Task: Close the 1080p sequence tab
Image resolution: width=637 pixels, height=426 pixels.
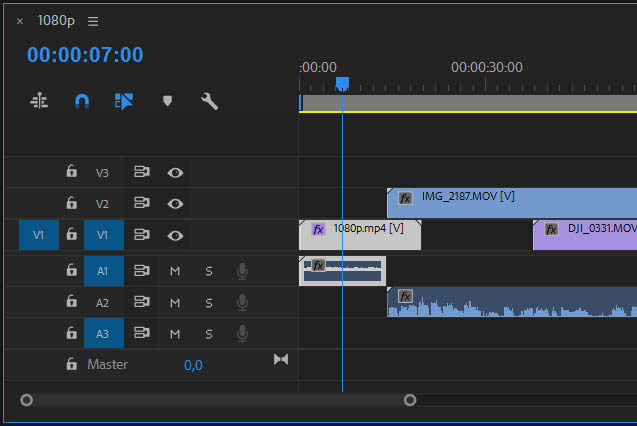Action: coord(20,21)
